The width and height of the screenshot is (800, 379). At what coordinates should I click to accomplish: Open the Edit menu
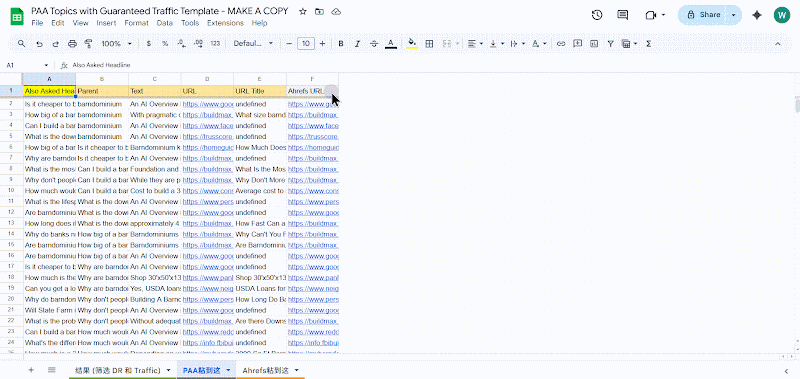click(58, 23)
